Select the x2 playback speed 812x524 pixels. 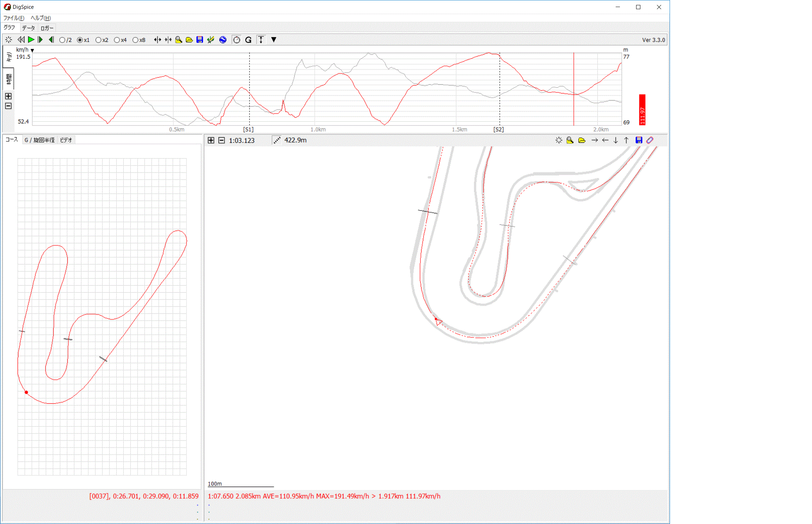(99, 40)
